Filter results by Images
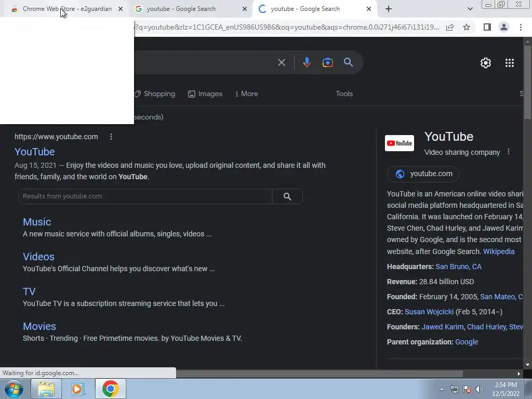532x399 pixels. (205, 94)
